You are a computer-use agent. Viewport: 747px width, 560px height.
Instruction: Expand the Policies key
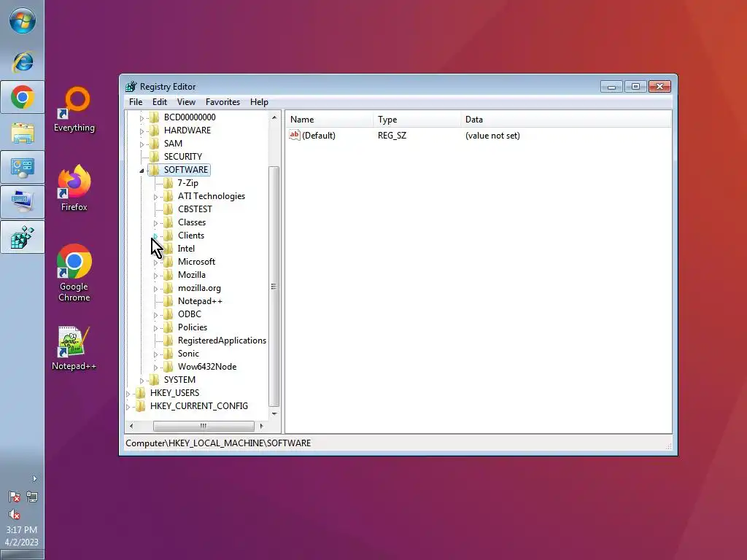pyautogui.click(x=155, y=328)
